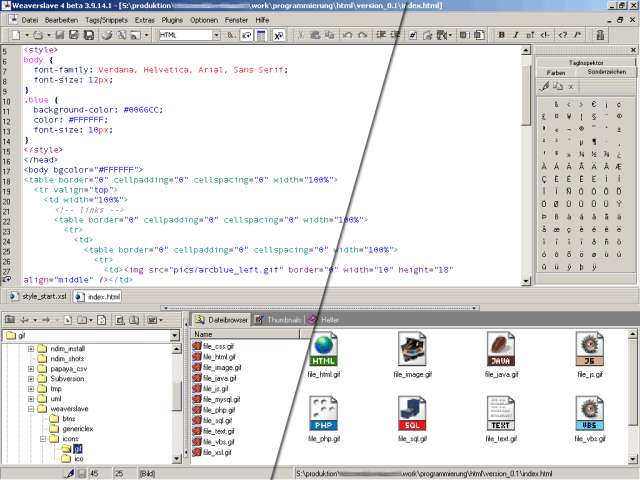Click the file_java.gif thumbnail
The height and width of the screenshot is (480, 640).
[501, 354]
